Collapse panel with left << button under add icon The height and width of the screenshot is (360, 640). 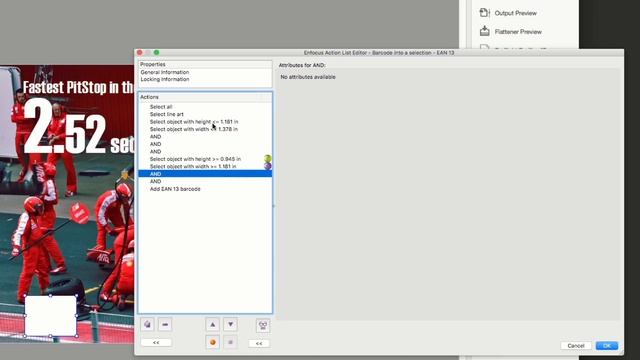156,342
